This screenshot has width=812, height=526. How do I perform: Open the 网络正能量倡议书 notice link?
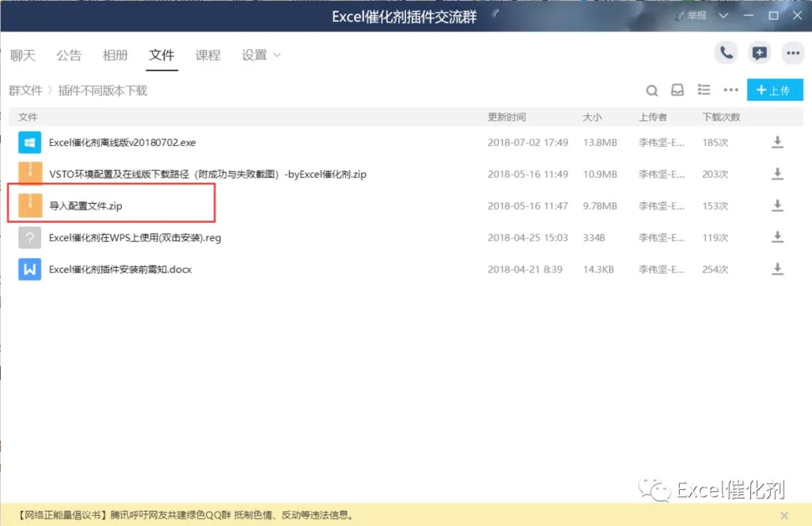click(x=186, y=515)
